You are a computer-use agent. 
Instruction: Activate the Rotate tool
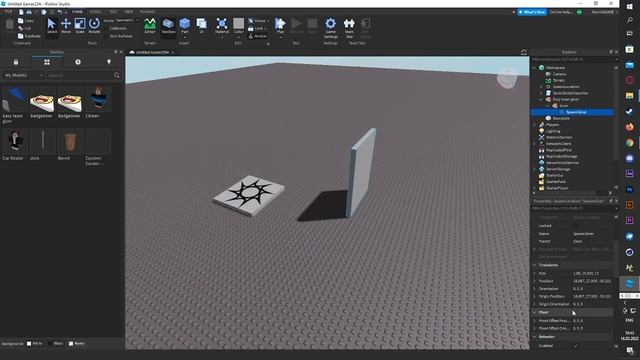point(94,26)
